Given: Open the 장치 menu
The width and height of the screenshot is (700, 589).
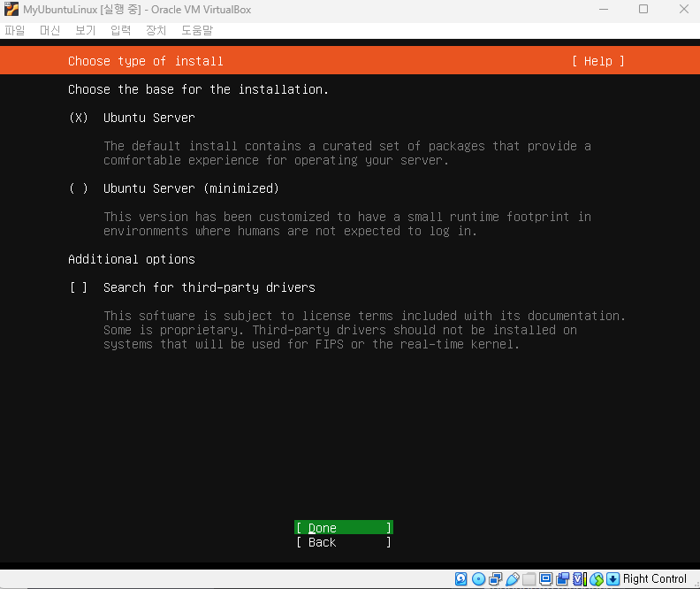Looking at the screenshot, I should [156, 30].
